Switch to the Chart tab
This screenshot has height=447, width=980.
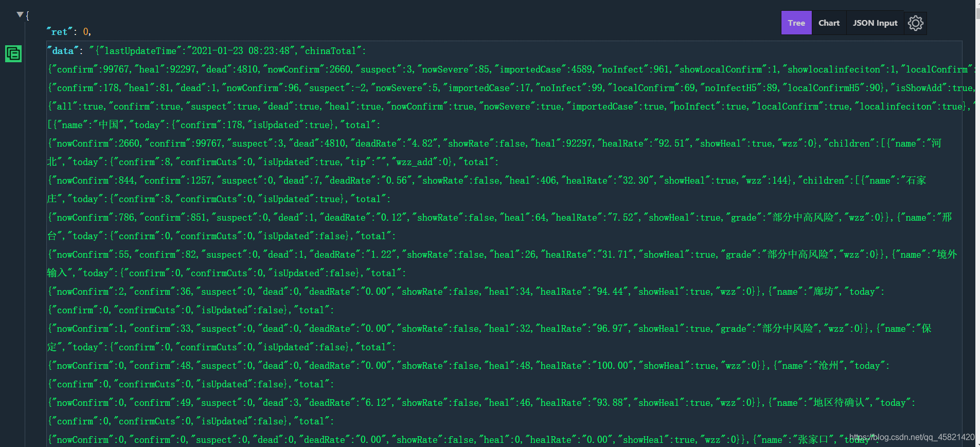coord(829,23)
